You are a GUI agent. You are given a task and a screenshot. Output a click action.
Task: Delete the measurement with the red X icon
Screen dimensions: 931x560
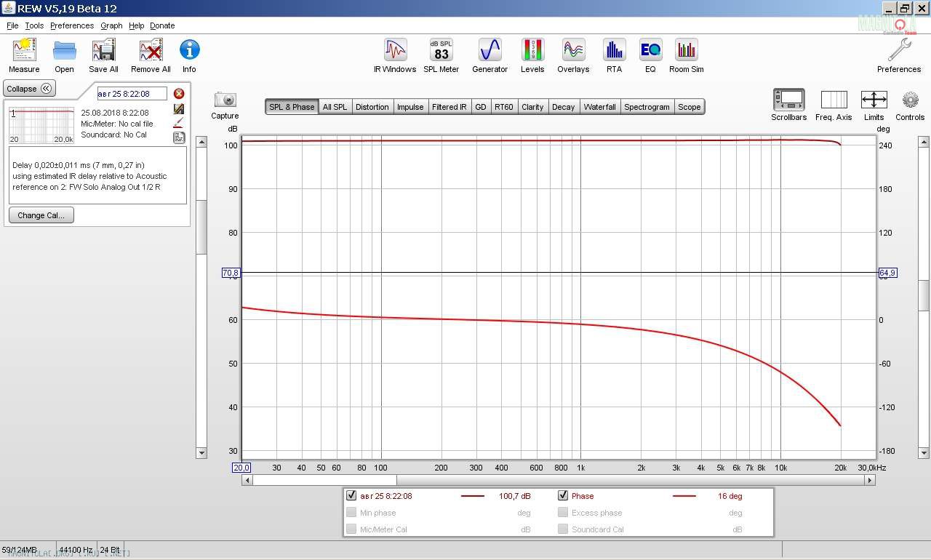pos(179,94)
